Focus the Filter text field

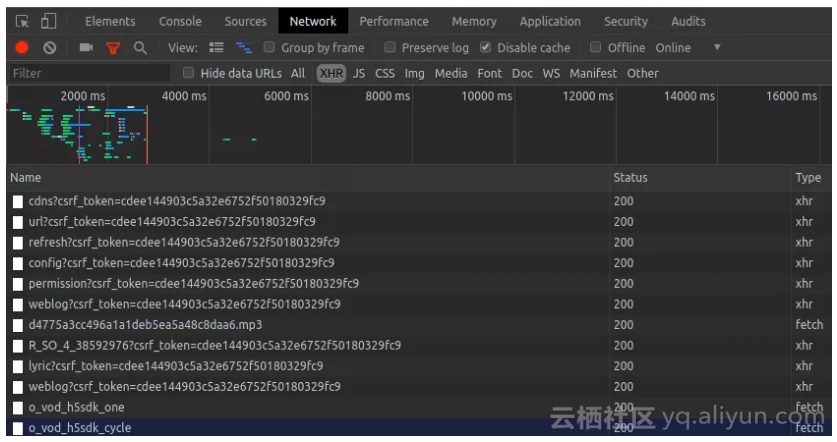89,73
